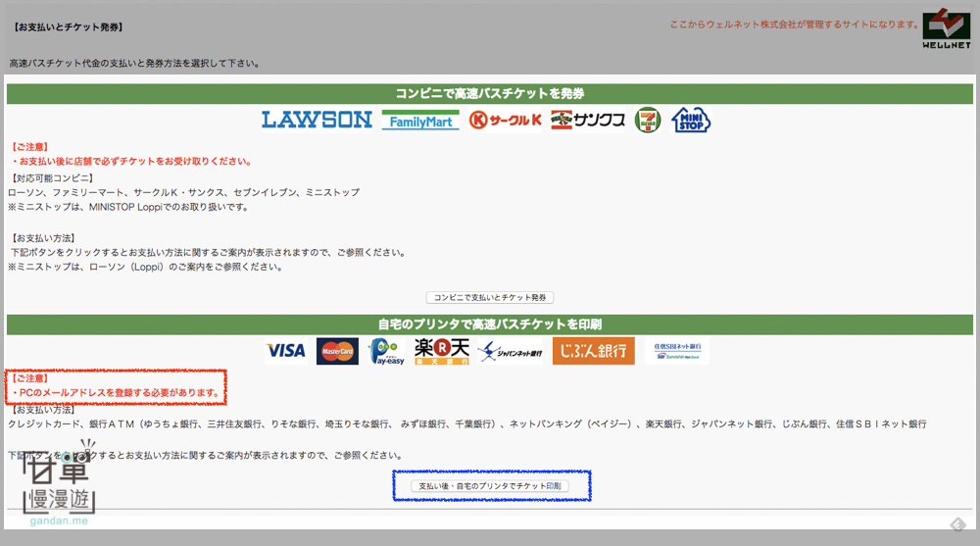Click the Japan Net Bank logo
This screenshot has height=546, width=980.
pyautogui.click(x=511, y=352)
